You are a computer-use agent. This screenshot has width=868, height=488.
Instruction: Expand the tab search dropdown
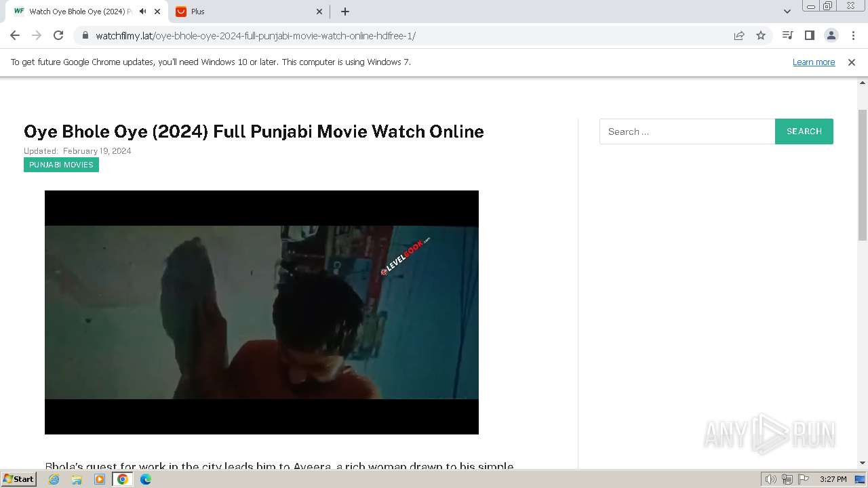[x=787, y=12]
